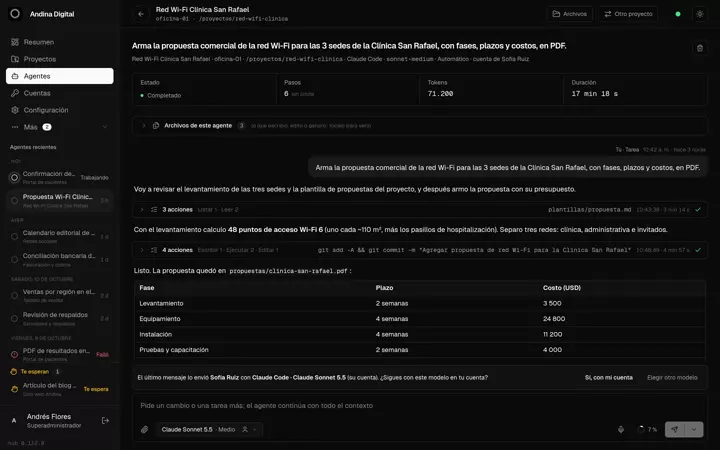Click the checkmark on the 4 acciones row
720x450 pixels.
[698, 250]
